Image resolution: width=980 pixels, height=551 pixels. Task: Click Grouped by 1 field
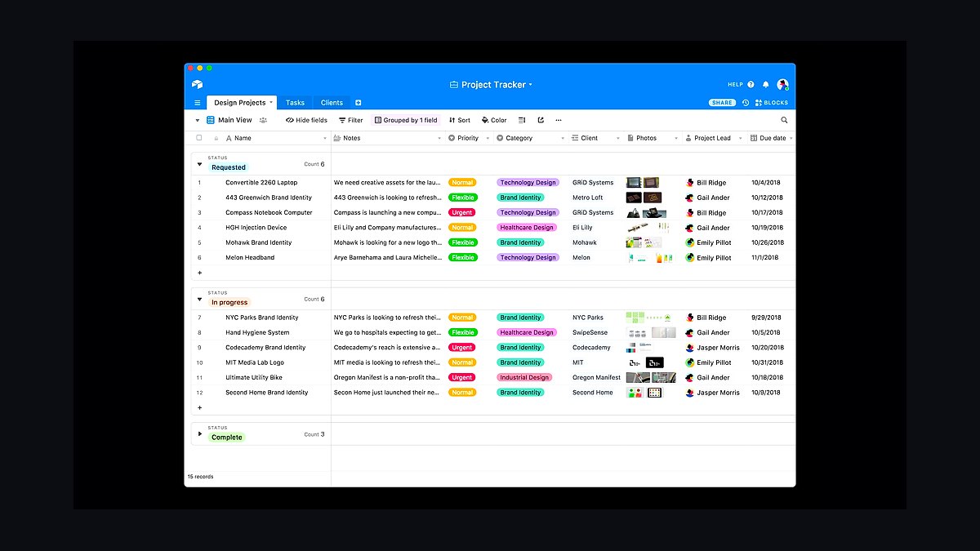tap(406, 120)
